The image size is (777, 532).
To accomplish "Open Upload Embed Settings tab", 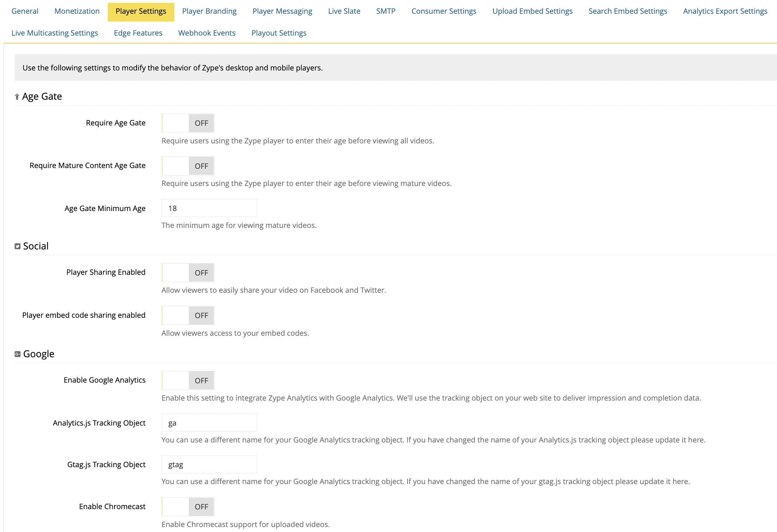I will click(533, 11).
